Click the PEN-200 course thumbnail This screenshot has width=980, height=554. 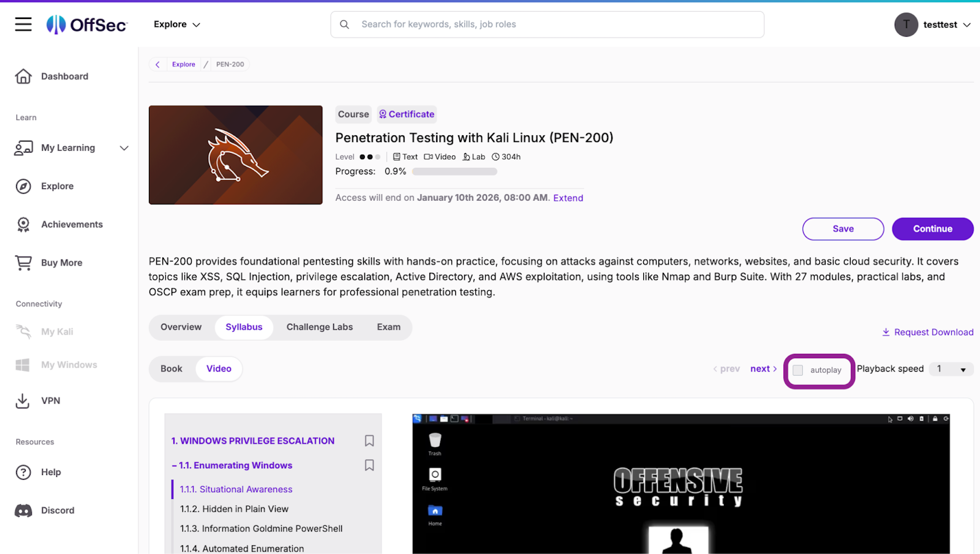click(x=236, y=155)
